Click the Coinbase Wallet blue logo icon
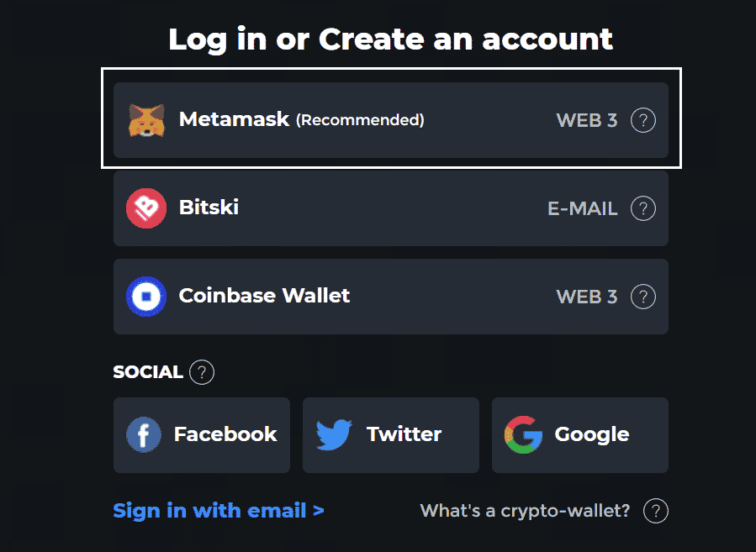This screenshot has width=756, height=552. tap(146, 297)
